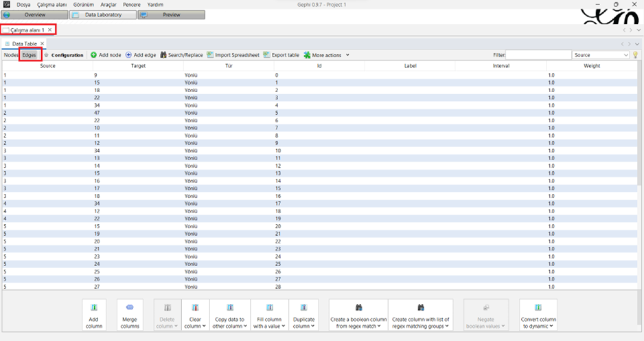
Task: Click the Add node green plus icon
Action: click(x=93, y=55)
